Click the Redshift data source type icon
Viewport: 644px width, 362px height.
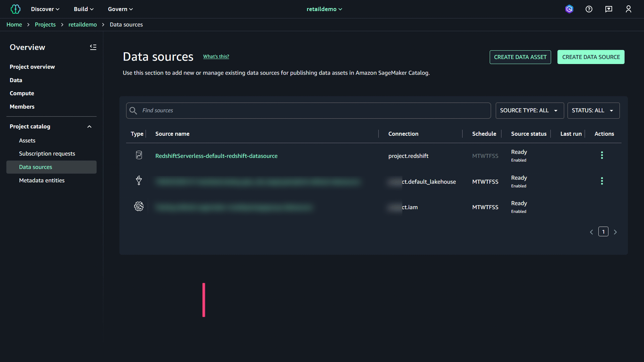(x=139, y=155)
